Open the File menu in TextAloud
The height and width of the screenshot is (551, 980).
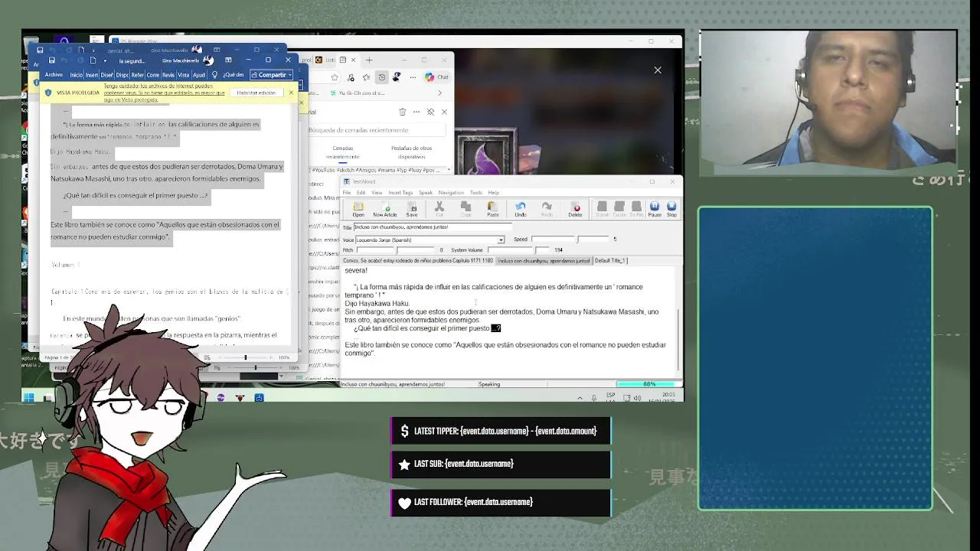point(347,193)
